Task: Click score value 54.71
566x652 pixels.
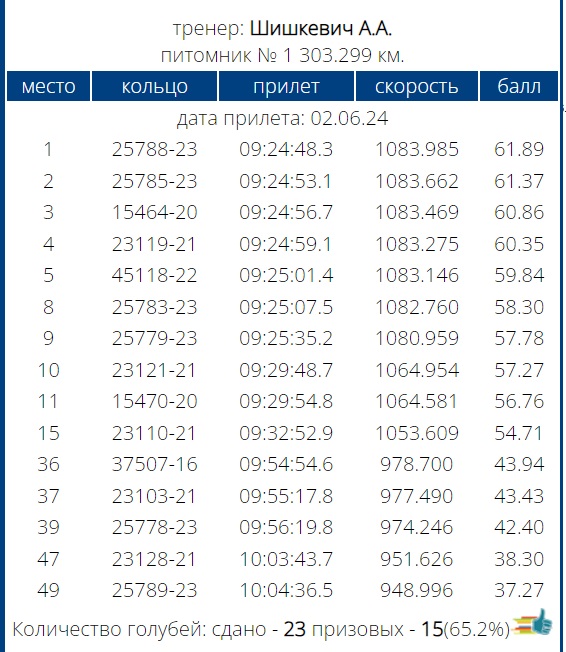Action: click(519, 433)
